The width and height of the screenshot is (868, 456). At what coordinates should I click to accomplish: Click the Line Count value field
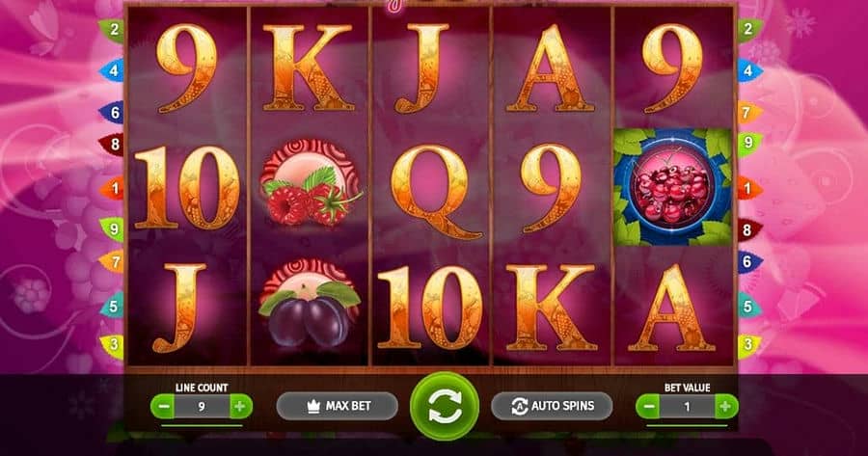pos(202,407)
